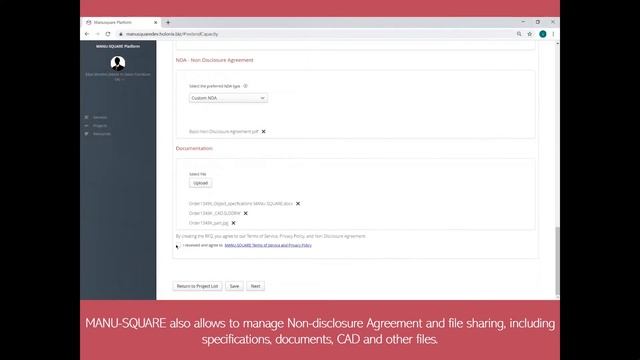
Task: Remove the uploaded docx specifications file
Action: coord(298,203)
